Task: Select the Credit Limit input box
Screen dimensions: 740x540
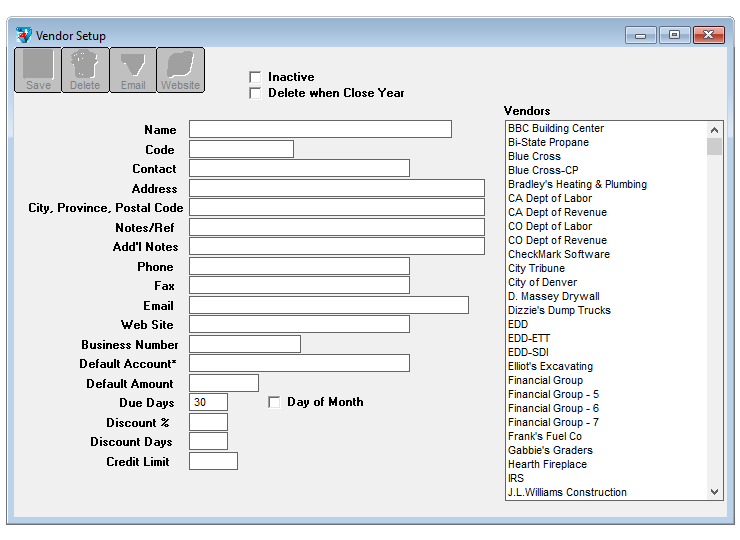Action: click(213, 461)
